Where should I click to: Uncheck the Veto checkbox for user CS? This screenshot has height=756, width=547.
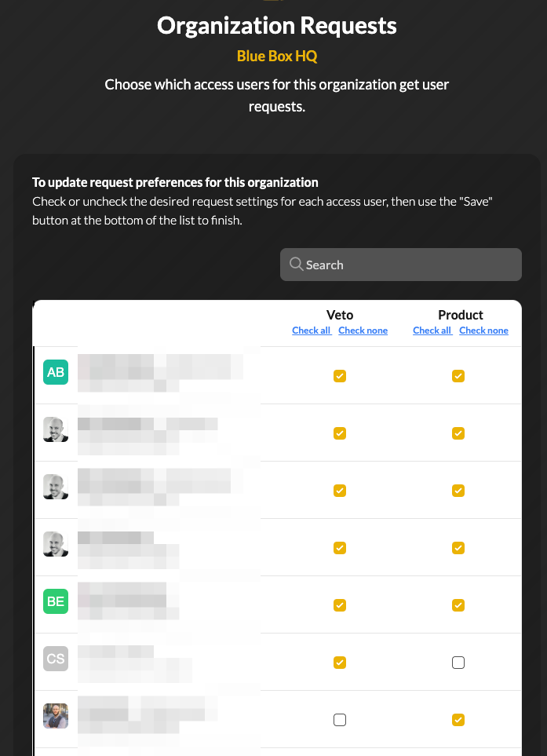(340, 663)
